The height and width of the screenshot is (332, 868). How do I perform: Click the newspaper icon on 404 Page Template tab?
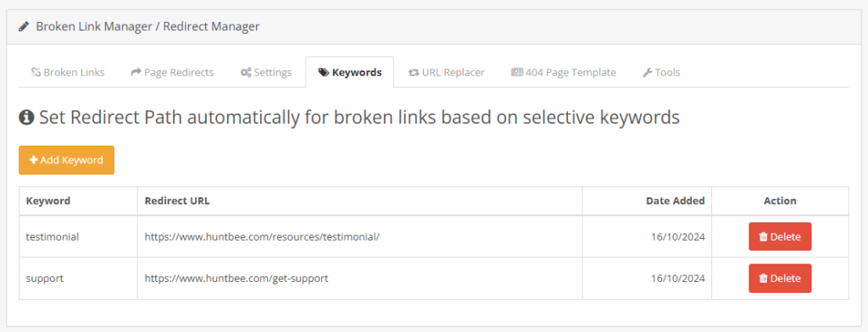pos(517,72)
